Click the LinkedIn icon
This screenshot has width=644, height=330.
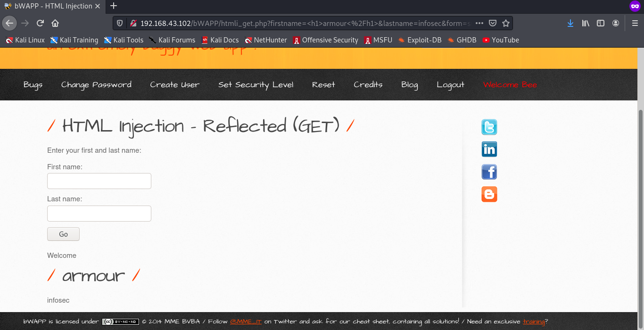click(489, 149)
